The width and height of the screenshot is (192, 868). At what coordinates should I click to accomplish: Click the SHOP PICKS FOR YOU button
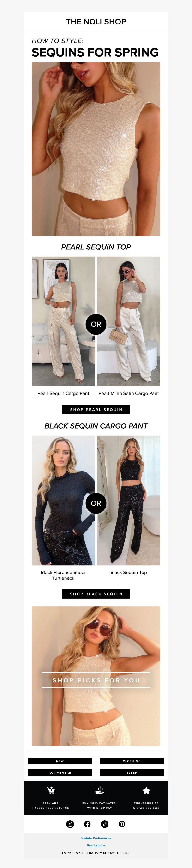pyautogui.click(x=96, y=680)
